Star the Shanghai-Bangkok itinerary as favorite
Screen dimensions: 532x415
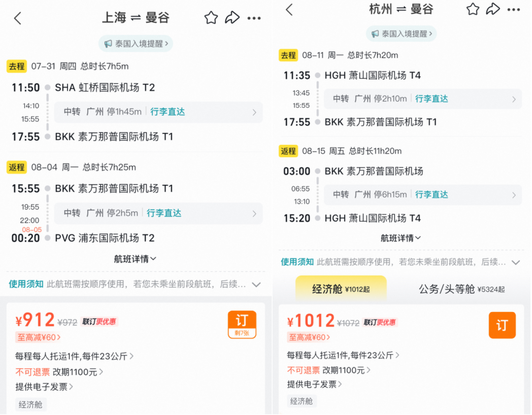pyautogui.click(x=211, y=18)
